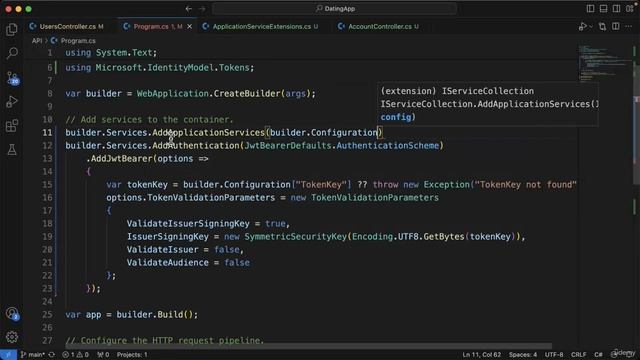Change language mode via C# in status bar
The image size is (640, 360).
[598, 355]
